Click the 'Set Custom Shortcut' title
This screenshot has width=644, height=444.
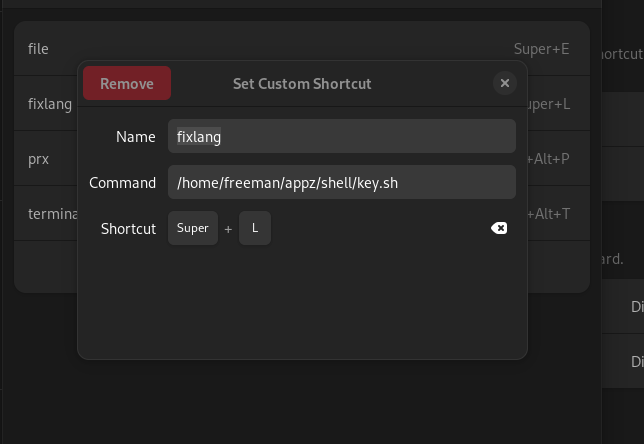302,84
